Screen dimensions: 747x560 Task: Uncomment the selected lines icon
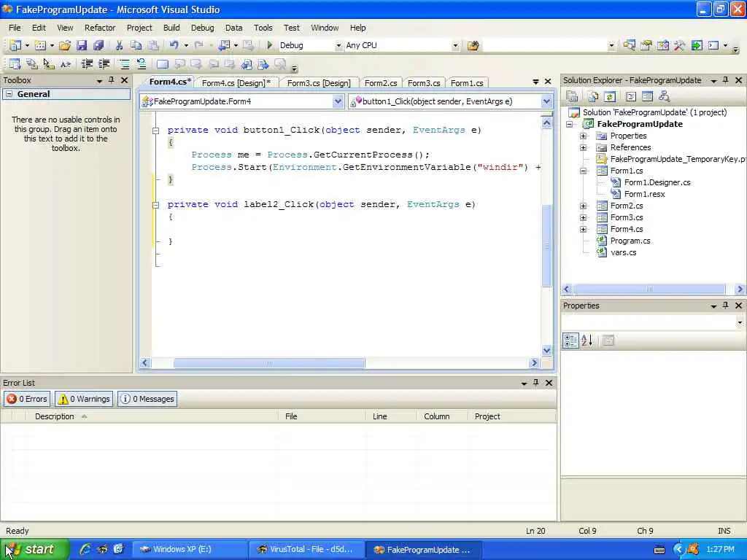tap(141, 64)
